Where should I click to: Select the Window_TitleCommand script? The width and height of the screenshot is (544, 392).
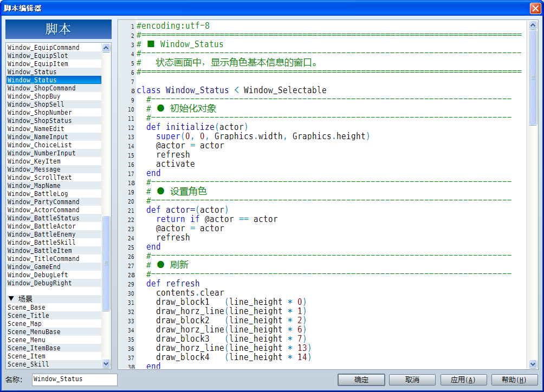pyautogui.click(x=54, y=259)
